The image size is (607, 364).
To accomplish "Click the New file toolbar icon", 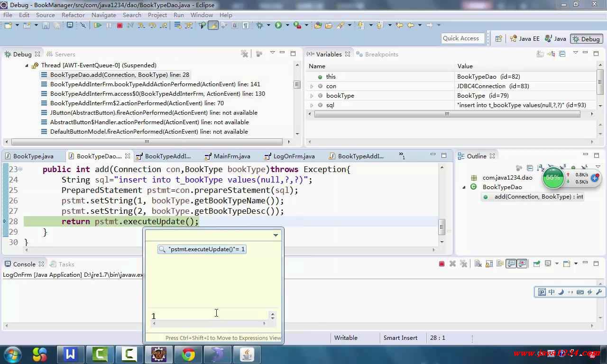I will pos(8,25).
